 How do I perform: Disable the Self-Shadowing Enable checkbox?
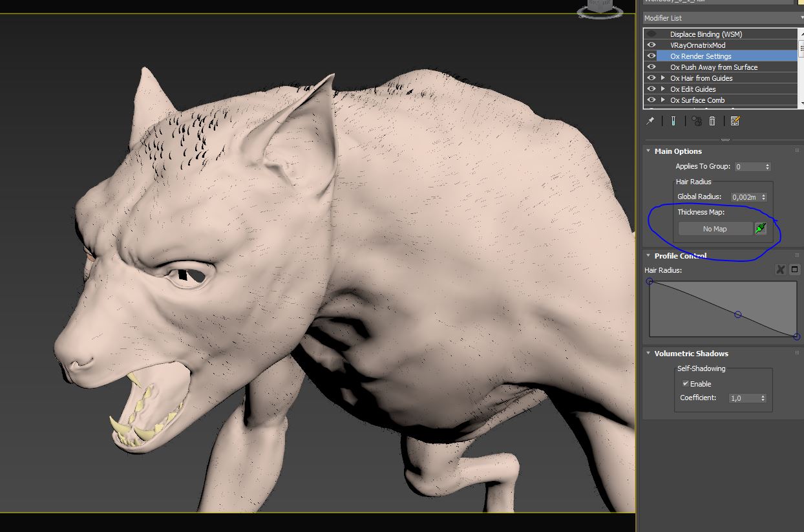[x=686, y=384]
